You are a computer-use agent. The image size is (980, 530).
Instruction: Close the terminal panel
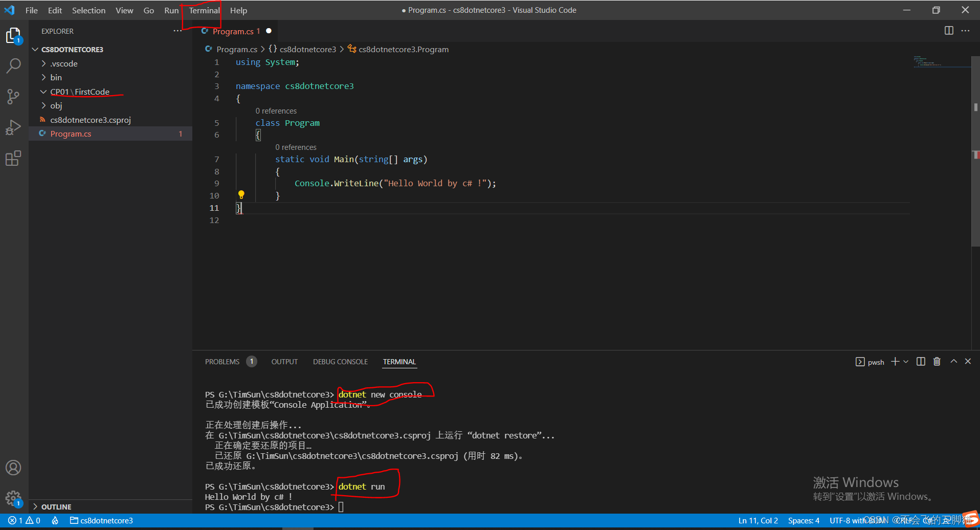pyautogui.click(x=968, y=361)
